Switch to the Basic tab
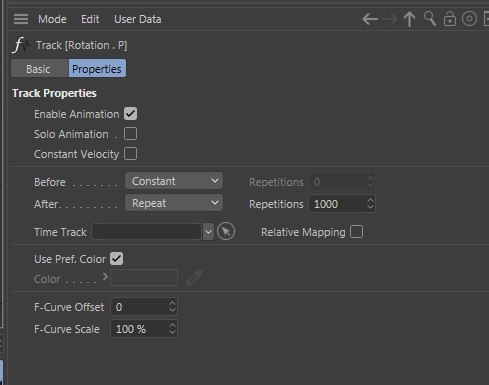Image resolution: width=489 pixels, height=385 pixels. coord(40,69)
